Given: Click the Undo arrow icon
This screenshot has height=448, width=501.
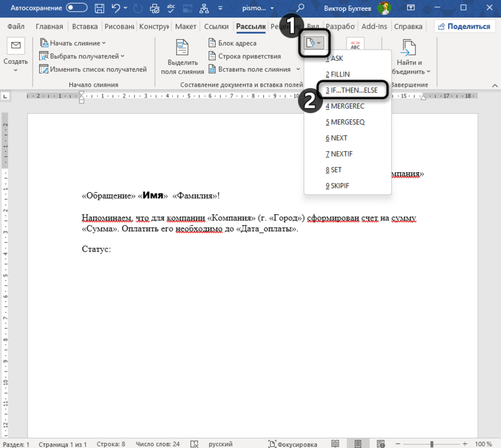Looking at the screenshot, I should pos(116,8).
